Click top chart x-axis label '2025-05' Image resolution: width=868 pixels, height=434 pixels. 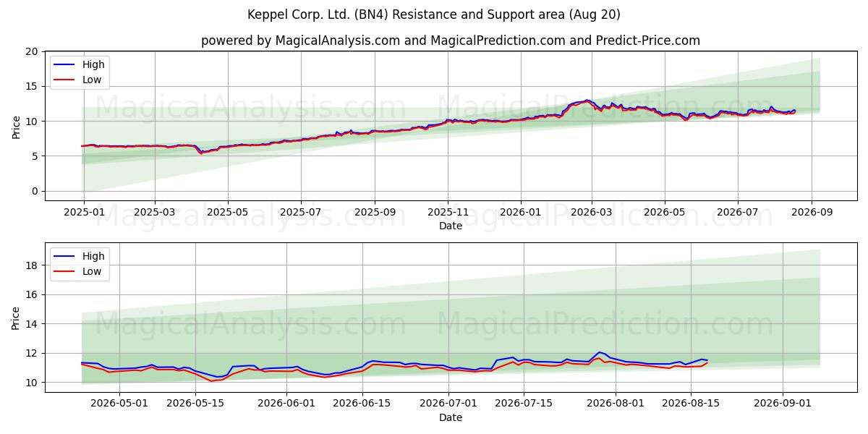pyautogui.click(x=228, y=212)
